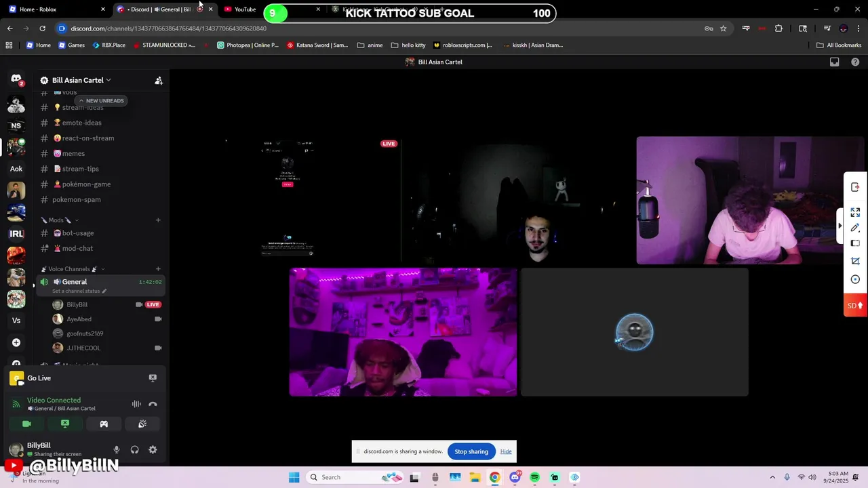868x488 pixels.
Task: Click pencil annotate icon on overlay toolbar
Action: point(855,227)
